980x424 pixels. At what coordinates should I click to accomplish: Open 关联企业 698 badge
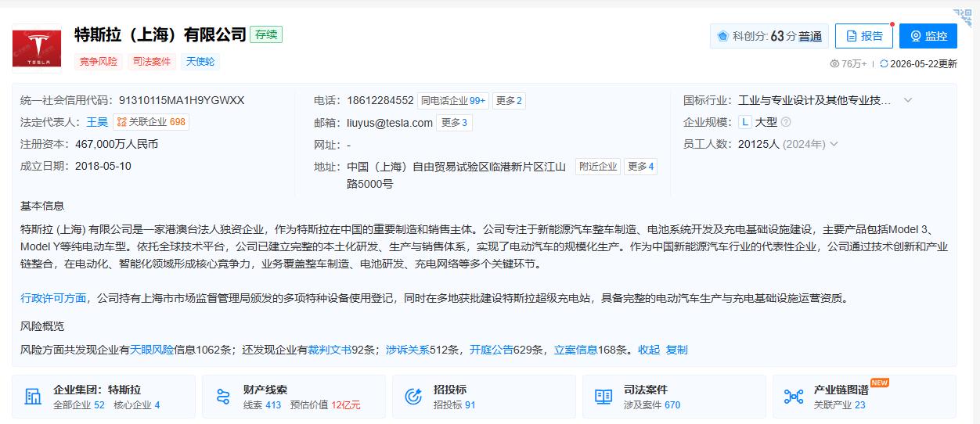[x=152, y=122]
